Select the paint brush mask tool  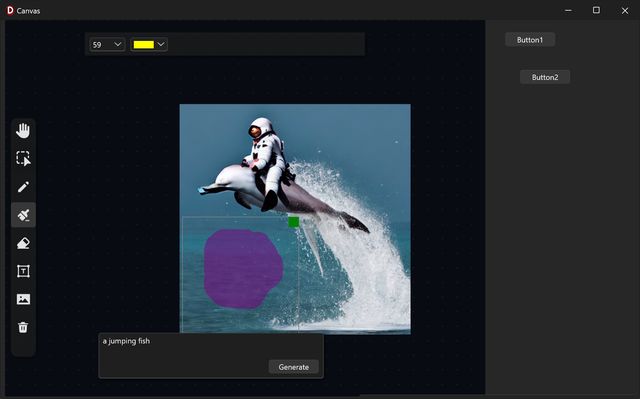click(x=23, y=215)
